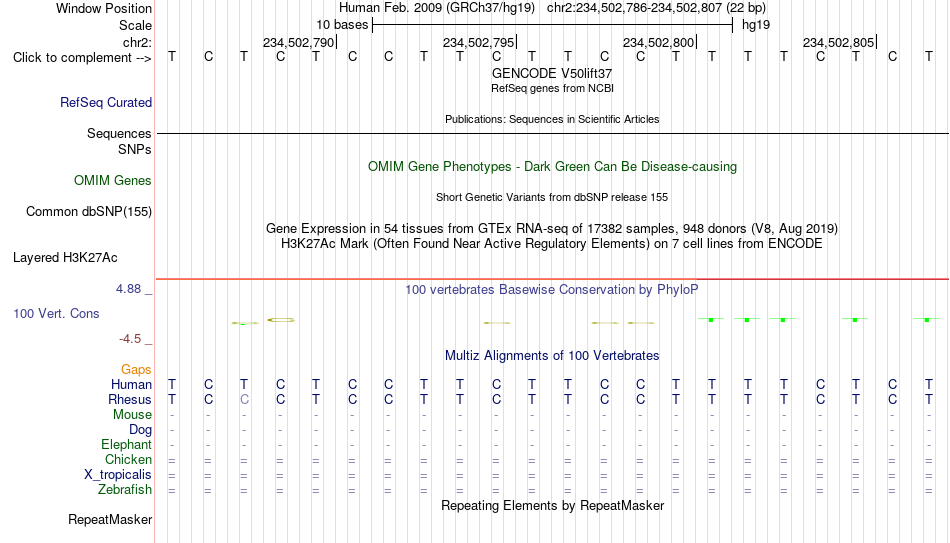Image resolution: width=950 pixels, height=543 pixels.
Task: Click 'Publications: Sequences in Scientific Articles' title
Action: [x=552, y=119]
